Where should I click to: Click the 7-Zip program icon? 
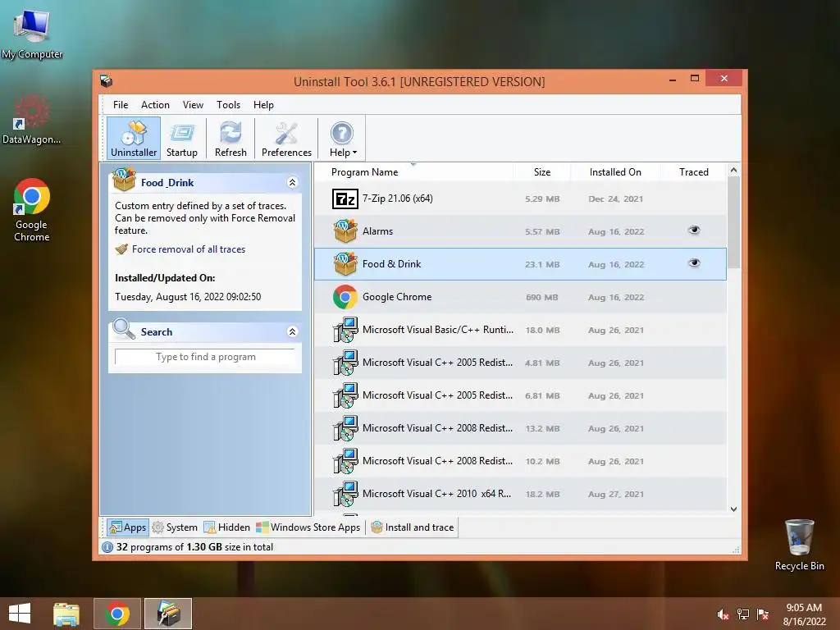coord(345,199)
